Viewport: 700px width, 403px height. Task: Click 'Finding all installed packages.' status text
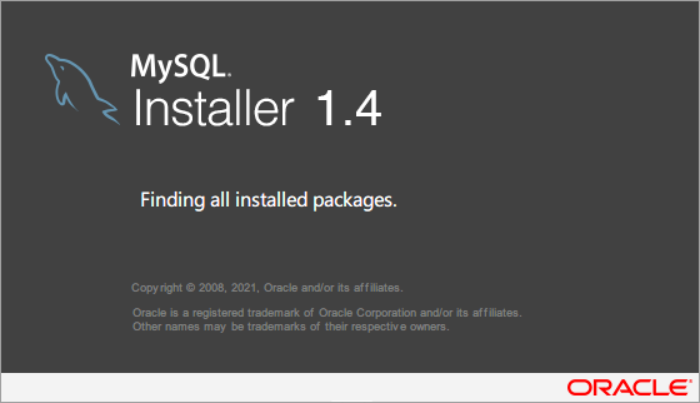pos(268,200)
